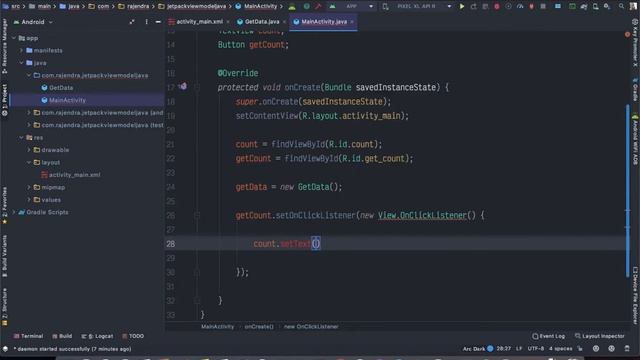Expand the drawable folder
Image resolution: width=640 pixels, height=360 pixels.
[29, 150]
